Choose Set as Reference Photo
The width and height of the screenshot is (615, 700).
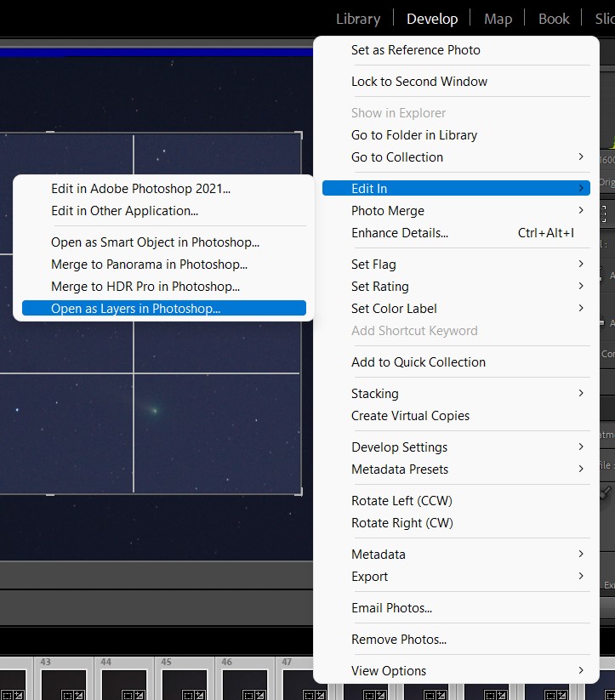point(456,50)
